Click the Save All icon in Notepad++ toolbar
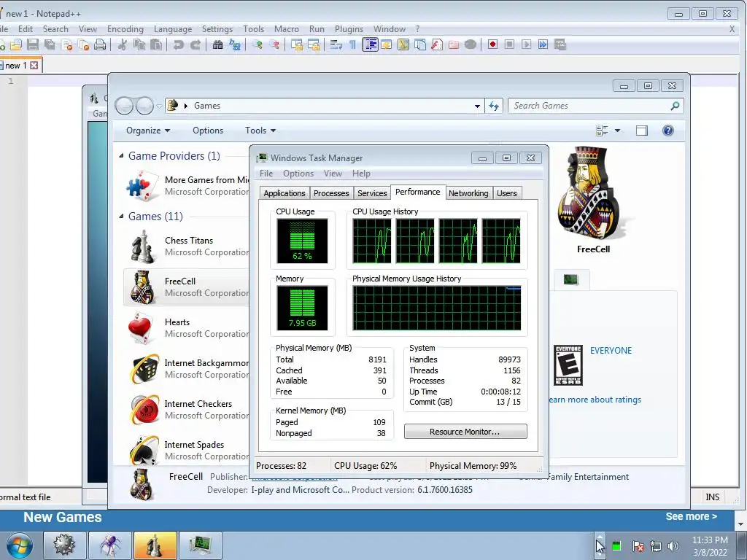 [x=50, y=44]
